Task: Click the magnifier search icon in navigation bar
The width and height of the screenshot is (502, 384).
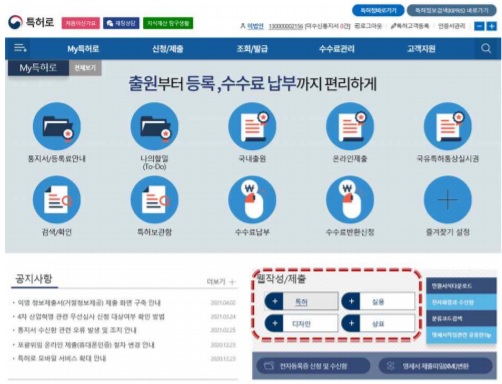Action: pos(486,49)
